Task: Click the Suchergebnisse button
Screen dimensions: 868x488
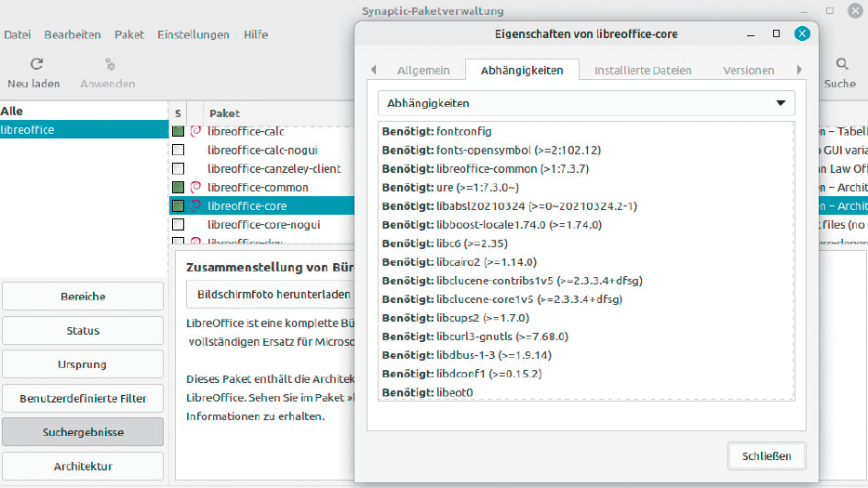Action: (83, 432)
